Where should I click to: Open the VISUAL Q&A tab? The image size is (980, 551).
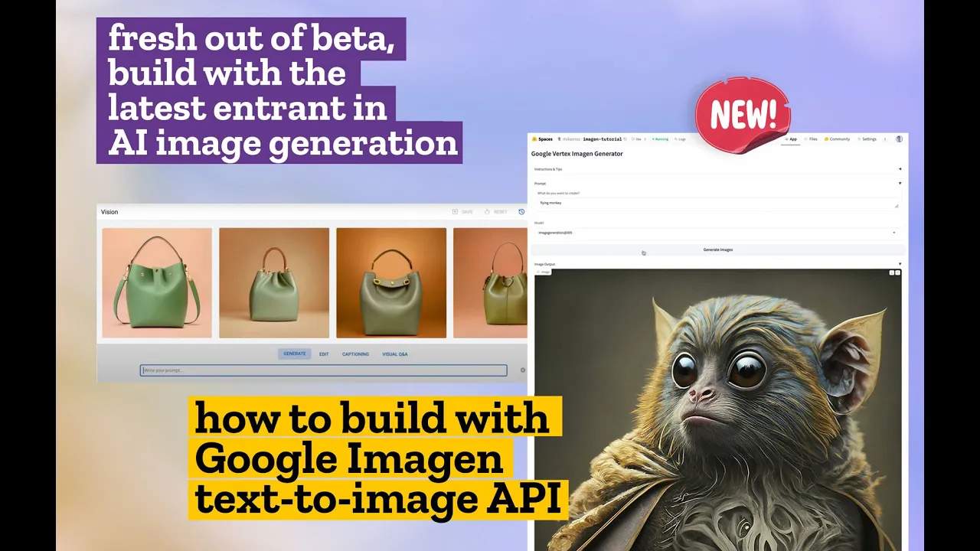[x=395, y=354]
